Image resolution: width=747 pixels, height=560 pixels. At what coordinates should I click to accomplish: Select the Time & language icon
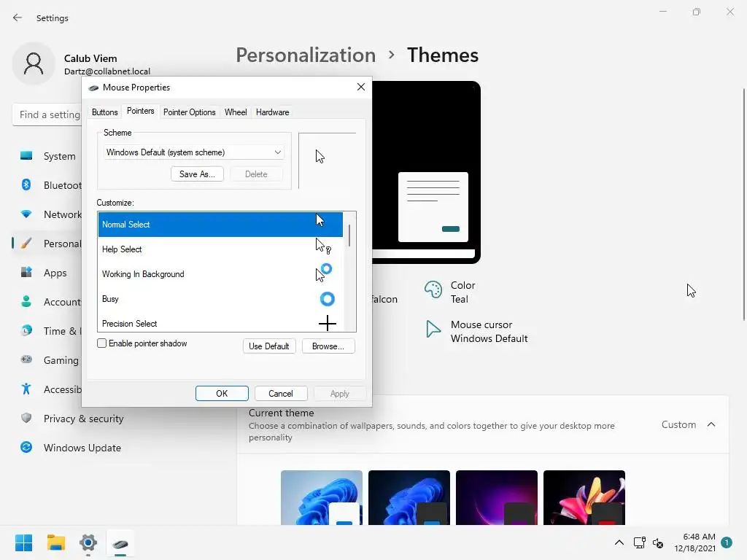tap(26, 330)
